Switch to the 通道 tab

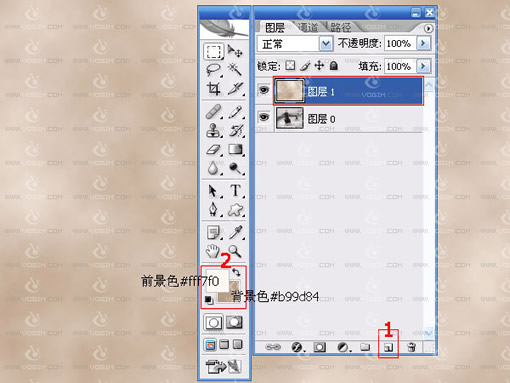(307, 27)
